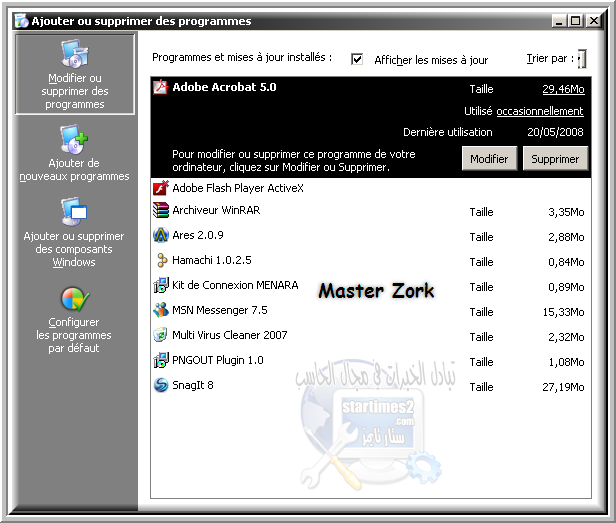
Task: Open the occasionnellement usage link
Action: click(x=540, y=111)
